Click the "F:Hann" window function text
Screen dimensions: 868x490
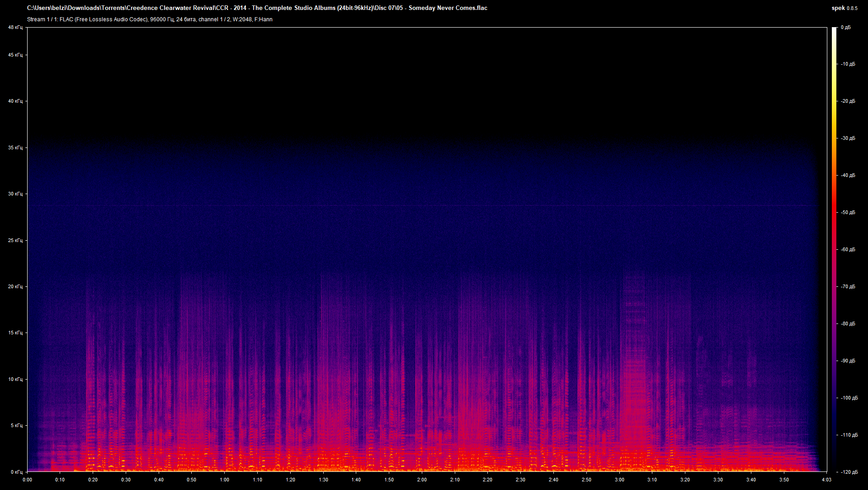click(x=264, y=19)
